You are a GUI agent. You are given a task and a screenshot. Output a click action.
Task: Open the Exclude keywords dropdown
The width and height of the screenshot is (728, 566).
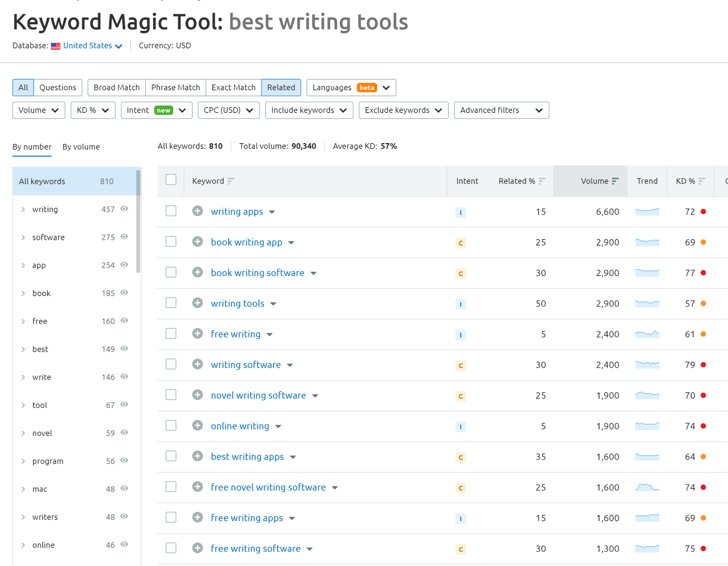click(404, 110)
